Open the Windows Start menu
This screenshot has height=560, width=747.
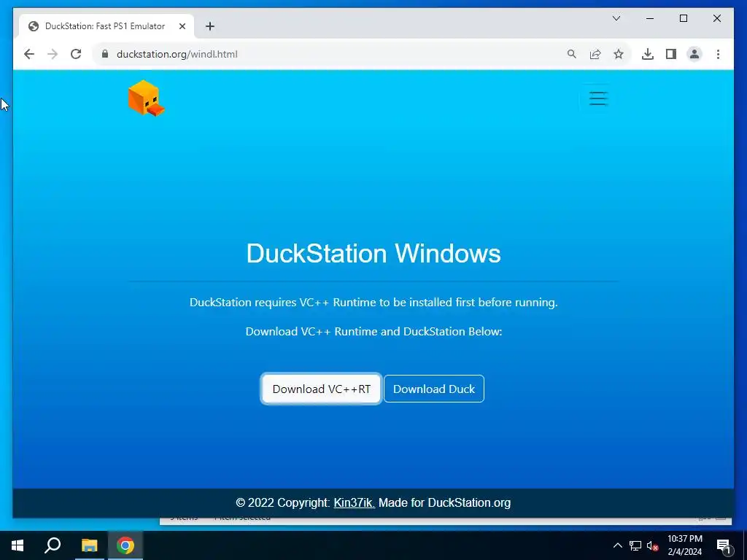pyautogui.click(x=18, y=545)
